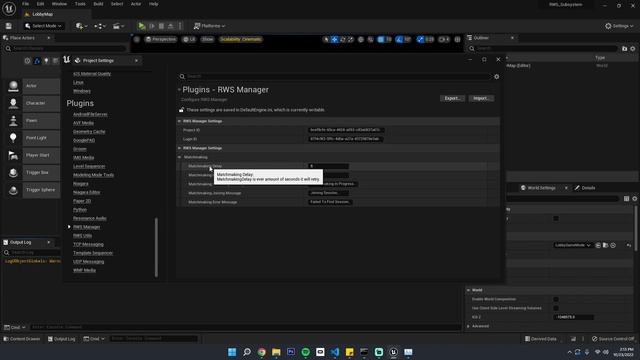
Task: Open Spotify from Windows taskbar
Action: coord(305,352)
